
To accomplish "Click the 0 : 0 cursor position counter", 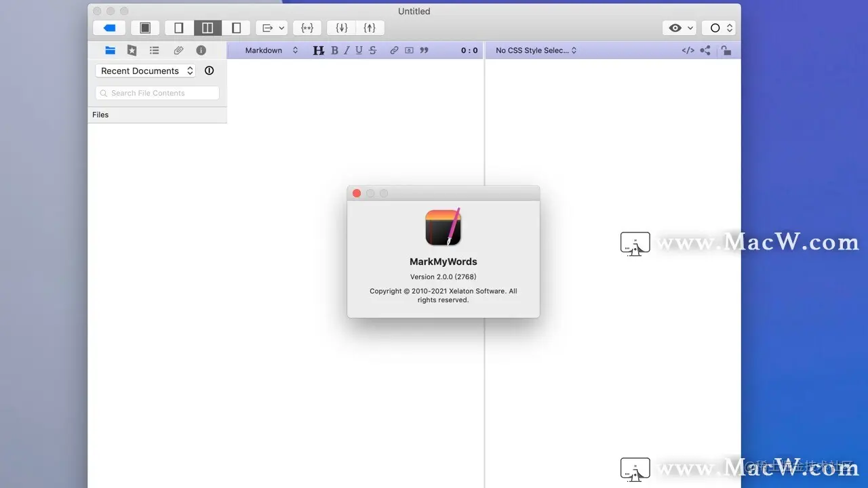I will (x=469, y=50).
